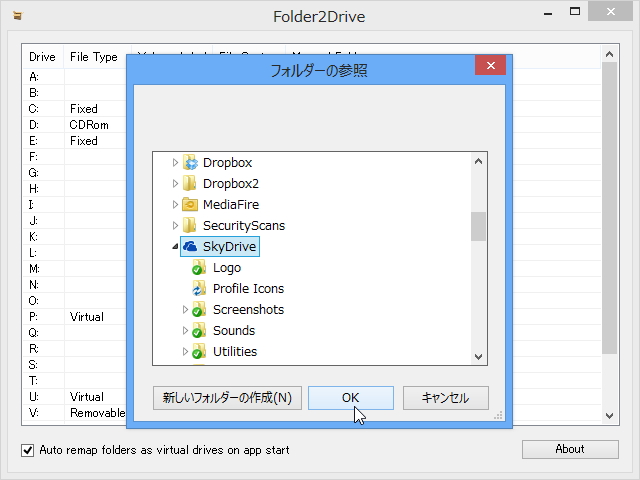Click the Folder2Drive app icon in title bar
The height and width of the screenshot is (480, 640).
pos(17,16)
